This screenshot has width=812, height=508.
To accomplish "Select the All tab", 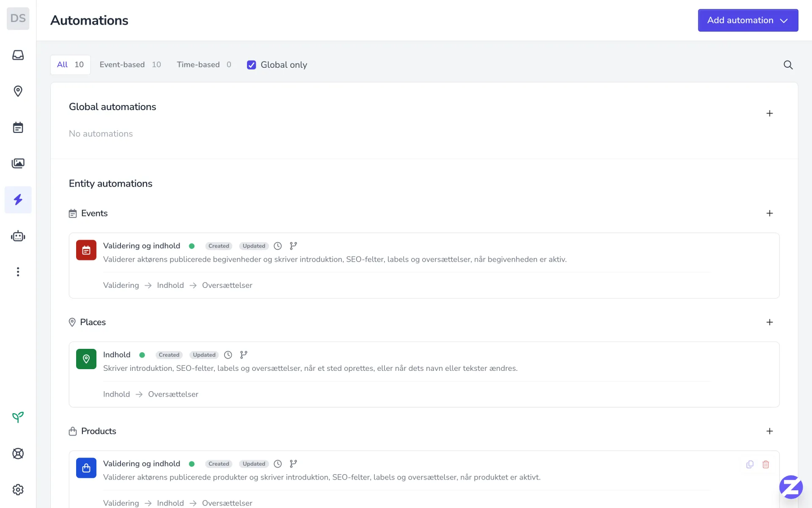I will pos(70,65).
